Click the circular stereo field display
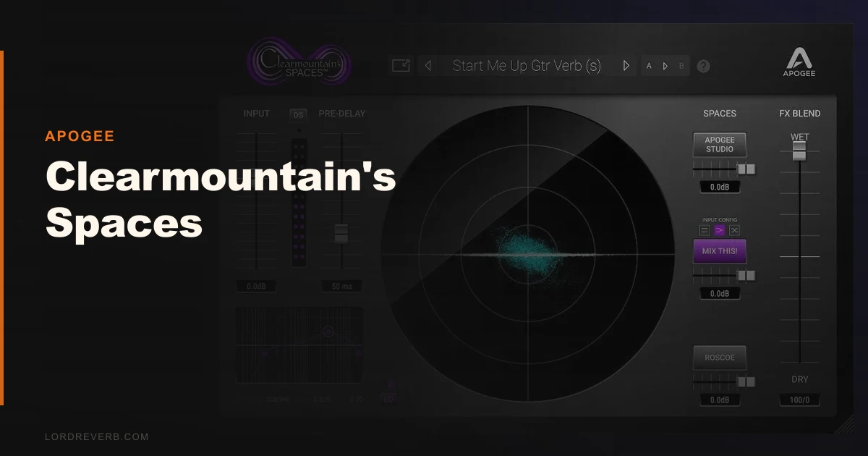The height and width of the screenshot is (456, 868). (527, 253)
